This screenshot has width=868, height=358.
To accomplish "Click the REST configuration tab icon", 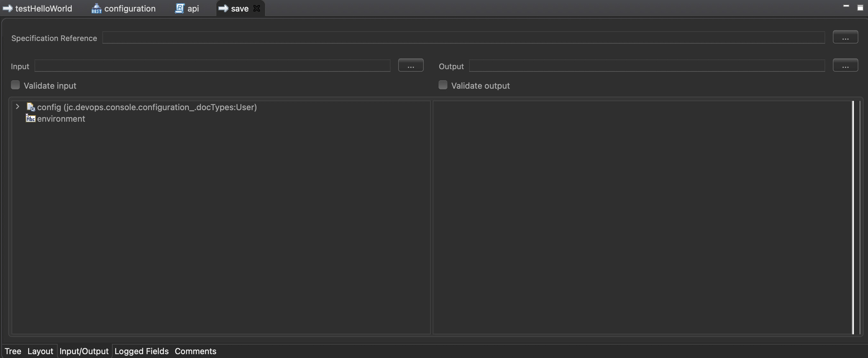I will pos(96,8).
